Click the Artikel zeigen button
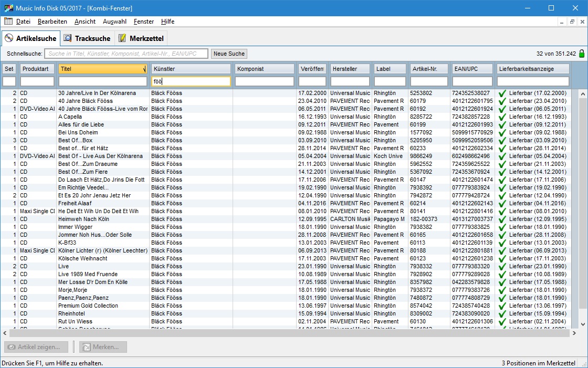This screenshot has height=368, width=588. (36, 347)
